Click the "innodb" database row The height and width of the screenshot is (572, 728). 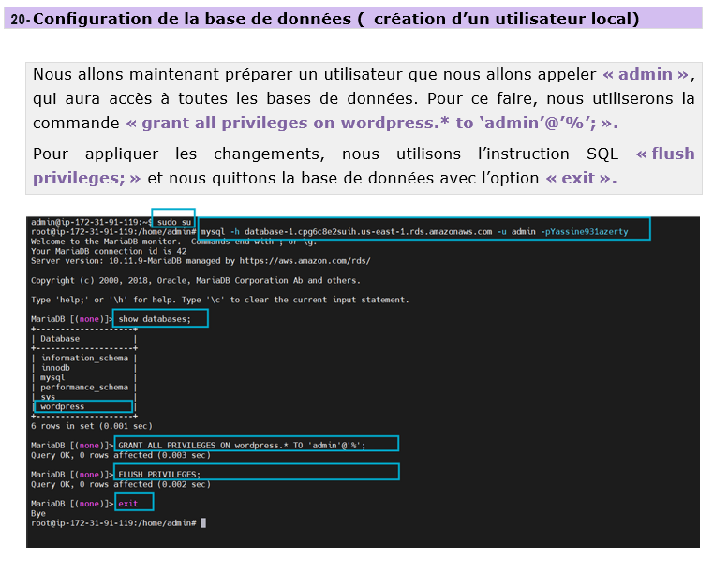[x=55, y=368]
